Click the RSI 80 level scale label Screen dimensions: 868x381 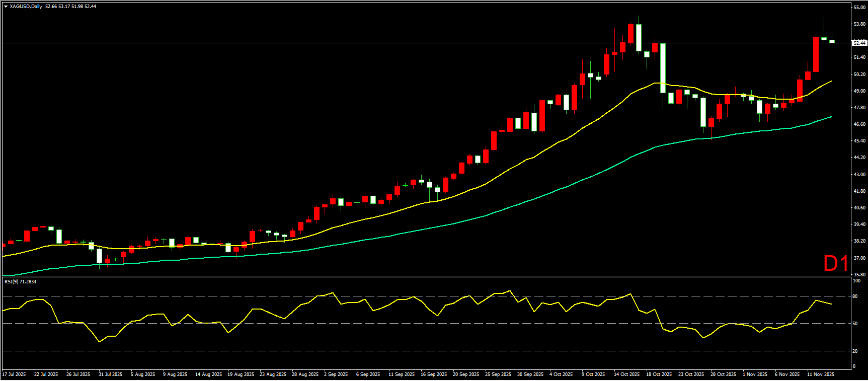[x=855, y=296]
